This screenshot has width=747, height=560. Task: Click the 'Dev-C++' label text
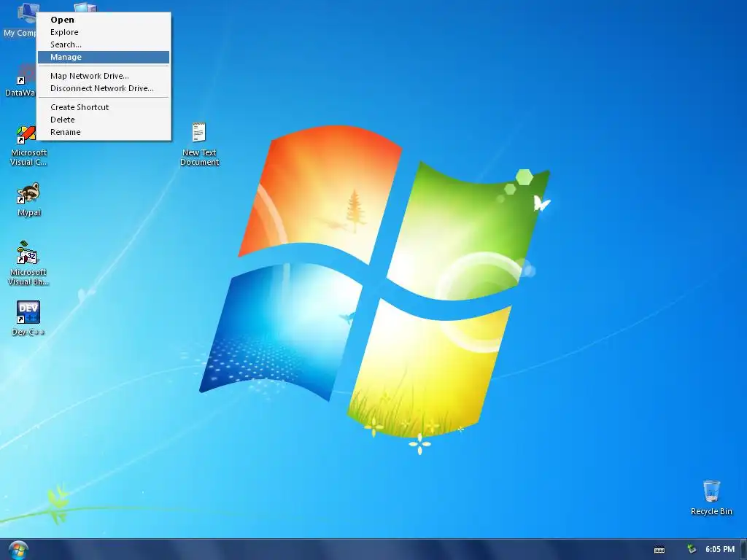(28, 332)
